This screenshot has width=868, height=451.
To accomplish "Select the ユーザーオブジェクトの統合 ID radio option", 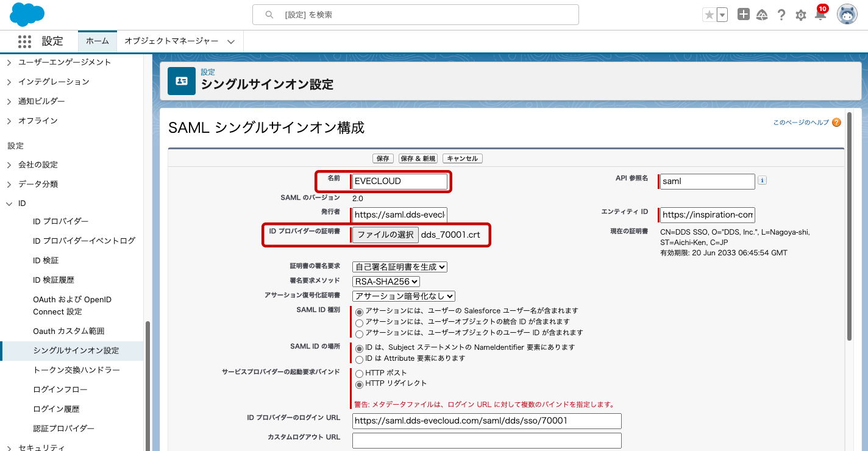I will pos(360,322).
